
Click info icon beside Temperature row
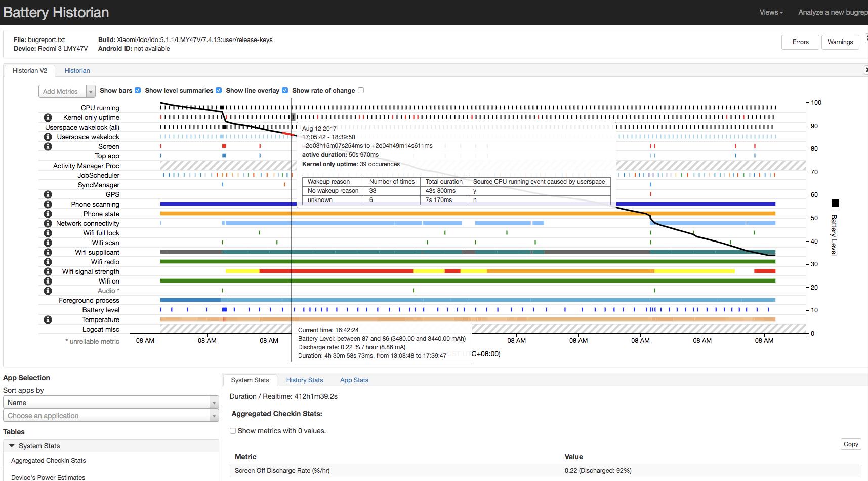click(48, 319)
